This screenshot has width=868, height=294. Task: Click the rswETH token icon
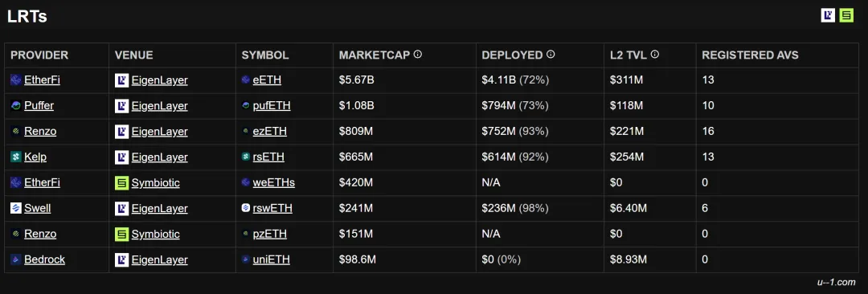click(x=247, y=208)
